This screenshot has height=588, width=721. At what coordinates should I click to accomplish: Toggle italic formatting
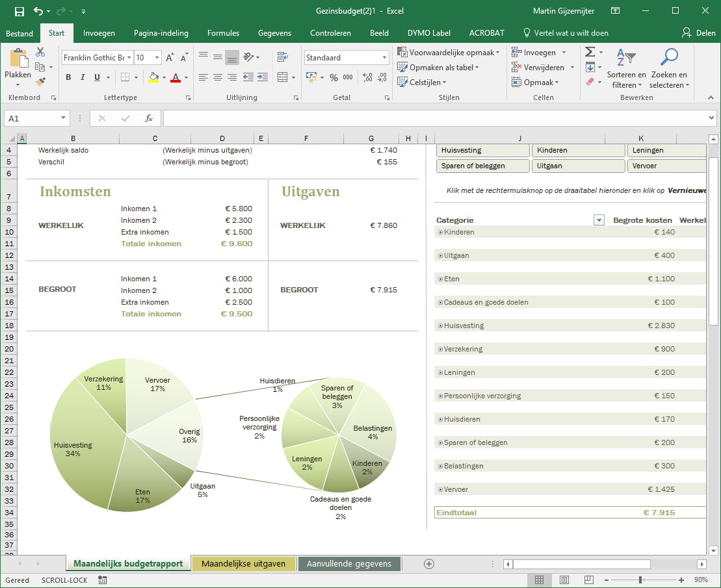point(83,77)
